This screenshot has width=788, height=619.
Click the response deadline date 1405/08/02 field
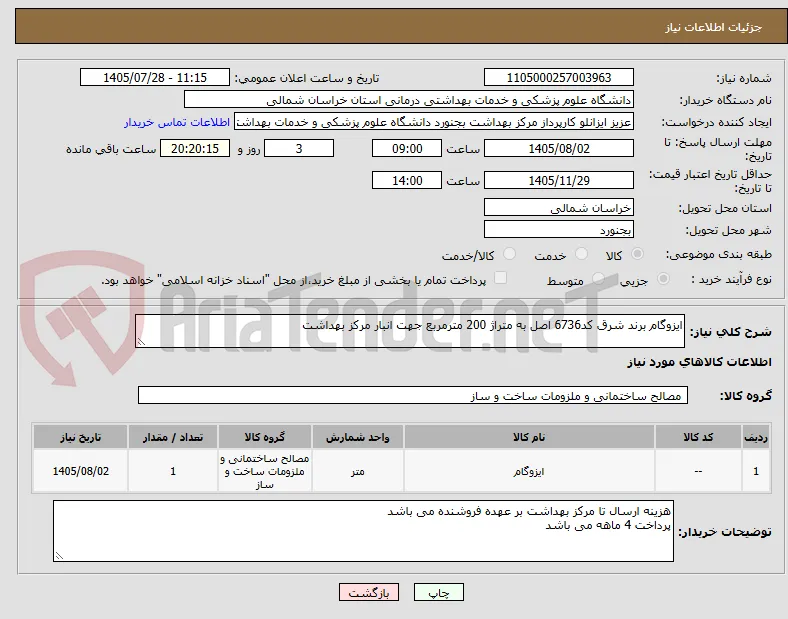tap(559, 148)
